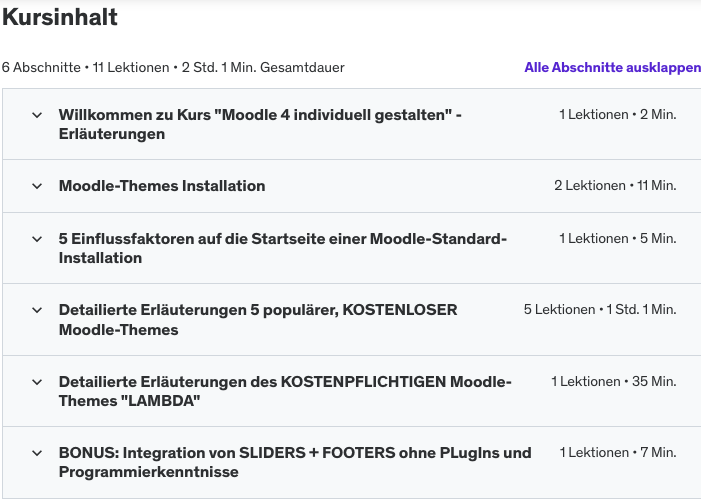Click the '1 Lektionen • 7 Min.' label
This screenshot has height=500, width=701.
point(617,453)
